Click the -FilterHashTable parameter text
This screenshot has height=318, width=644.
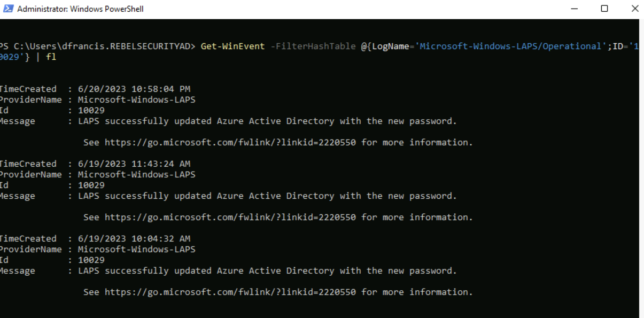pyautogui.click(x=313, y=46)
